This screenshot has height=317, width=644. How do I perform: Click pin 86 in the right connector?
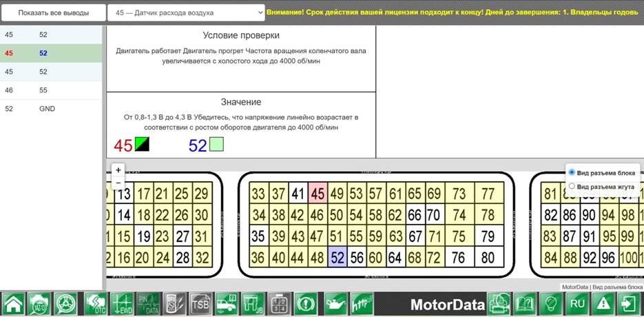tap(569, 214)
